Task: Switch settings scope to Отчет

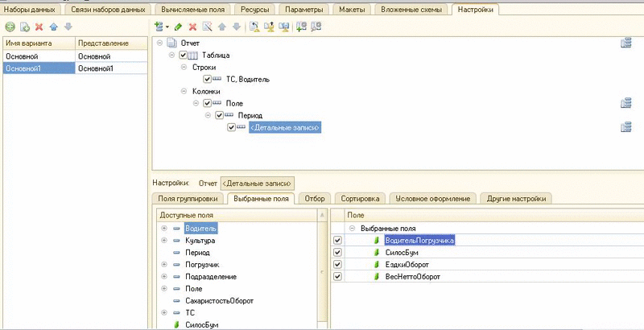Action: 208,183
